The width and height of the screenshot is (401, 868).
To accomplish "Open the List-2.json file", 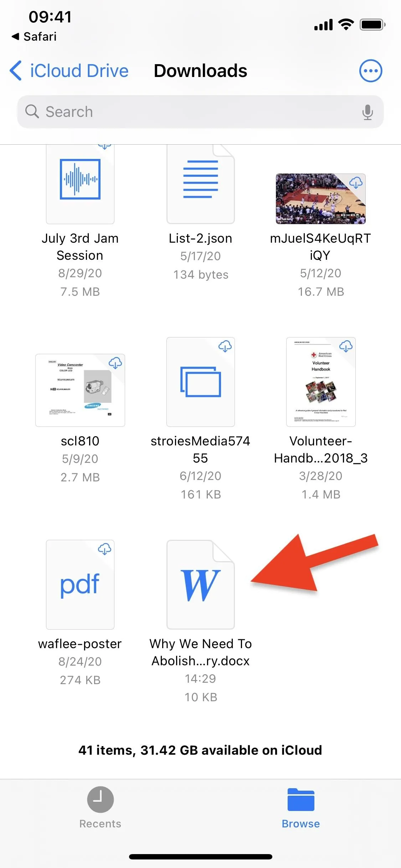I will point(201,184).
